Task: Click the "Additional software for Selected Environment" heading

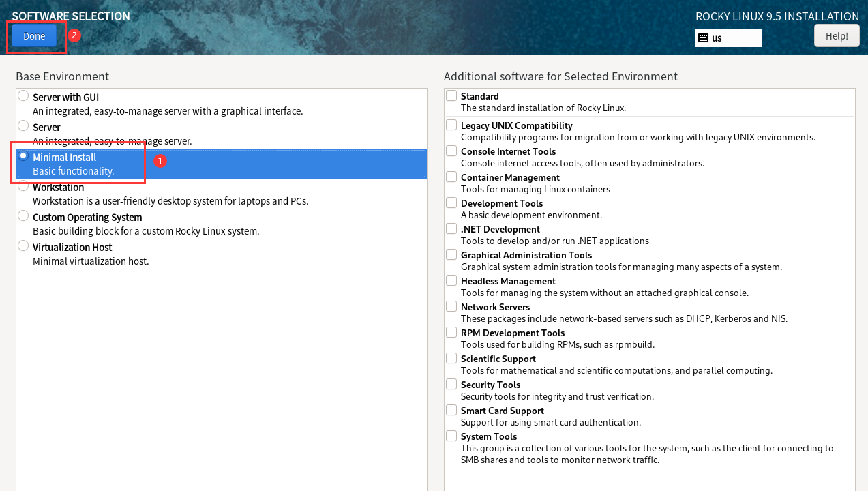Action: pyautogui.click(x=560, y=76)
